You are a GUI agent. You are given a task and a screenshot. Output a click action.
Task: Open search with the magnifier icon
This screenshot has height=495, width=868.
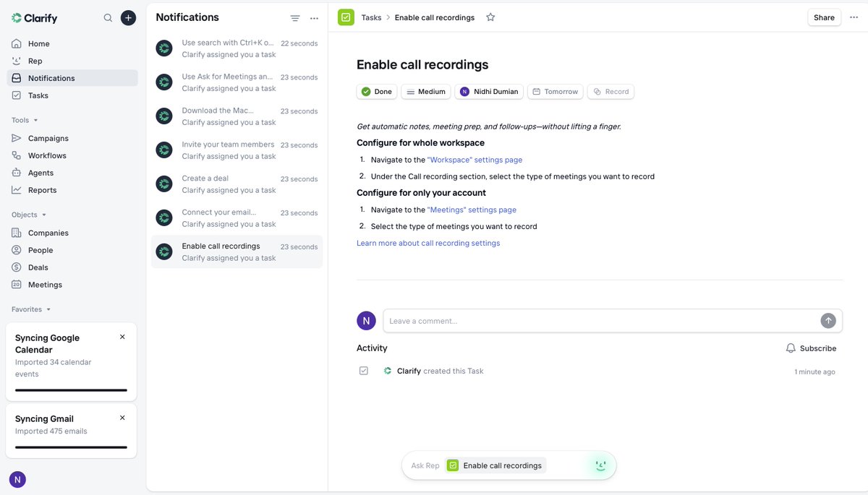pos(108,18)
